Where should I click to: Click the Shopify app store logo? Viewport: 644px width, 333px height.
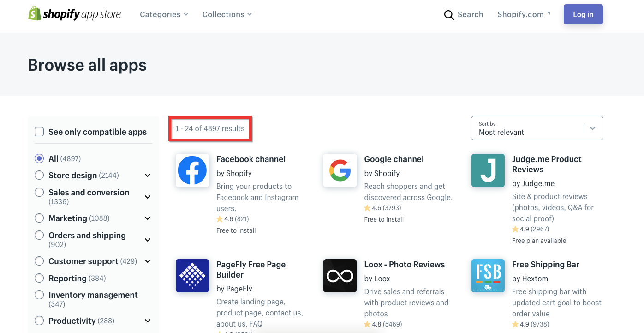74,14
